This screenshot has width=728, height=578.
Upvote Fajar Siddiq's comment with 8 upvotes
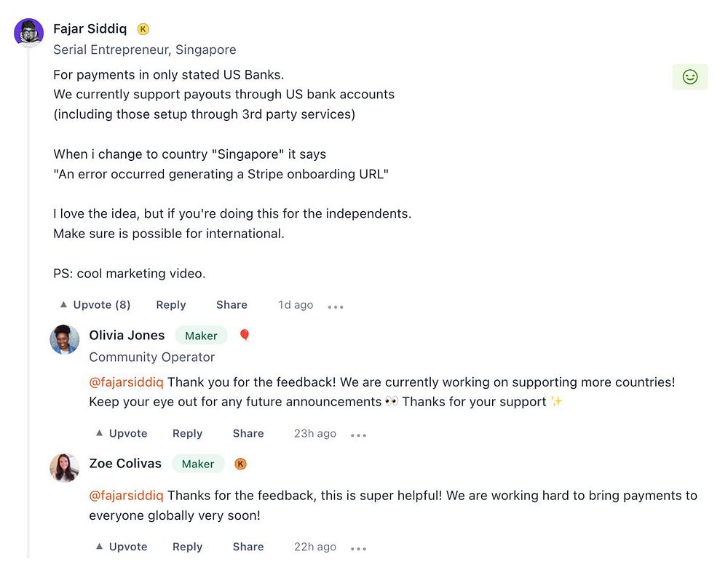[95, 305]
